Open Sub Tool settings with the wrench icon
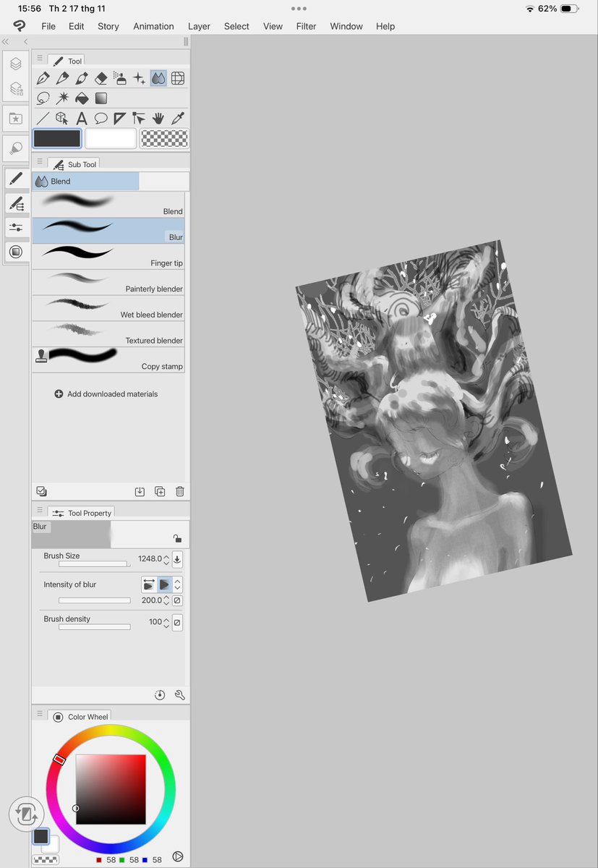The height and width of the screenshot is (868, 598). [x=179, y=694]
